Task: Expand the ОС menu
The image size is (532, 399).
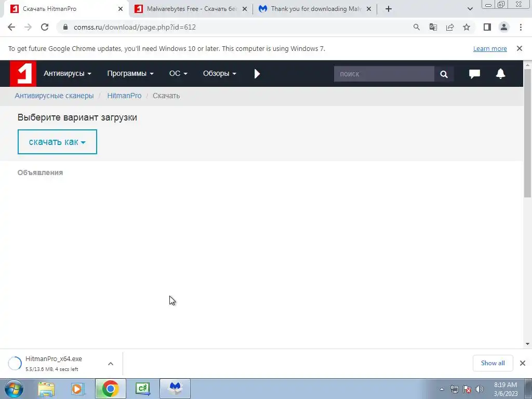Action: [178, 73]
